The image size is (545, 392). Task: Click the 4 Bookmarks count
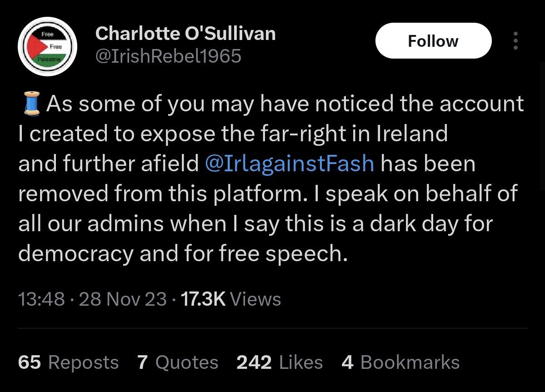click(400, 362)
